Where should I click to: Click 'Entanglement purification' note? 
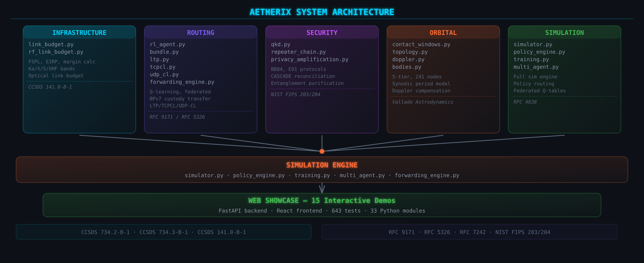click(307, 83)
